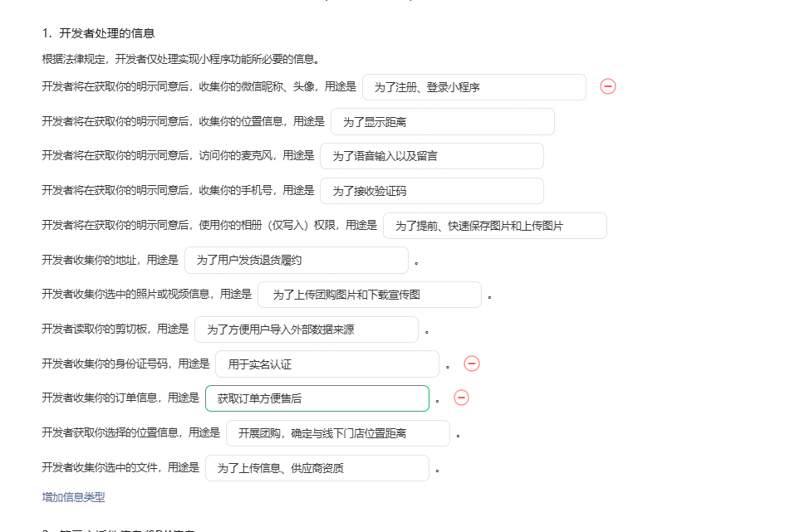Edit the 为了提前、快速保存图片和上传图片 field

495,226
